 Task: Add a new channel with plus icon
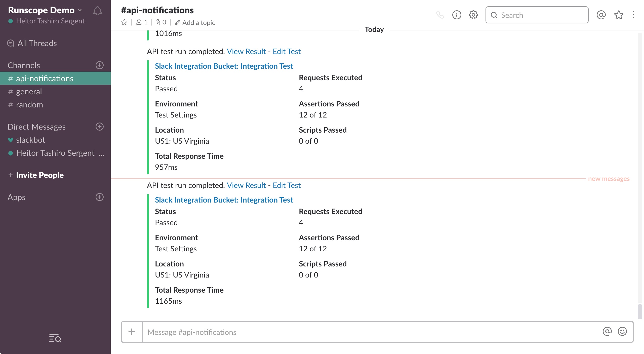(x=100, y=65)
